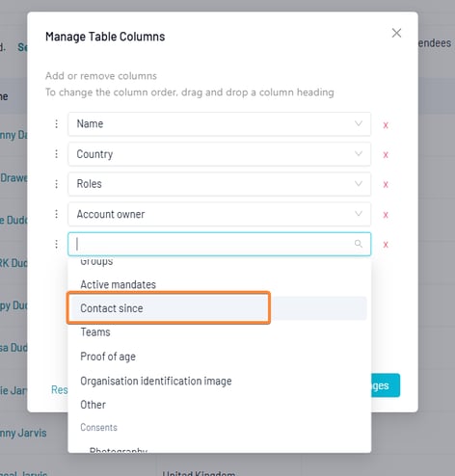
Task: Grab the drag handle beside Roles
Action: [x=57, y=184]
